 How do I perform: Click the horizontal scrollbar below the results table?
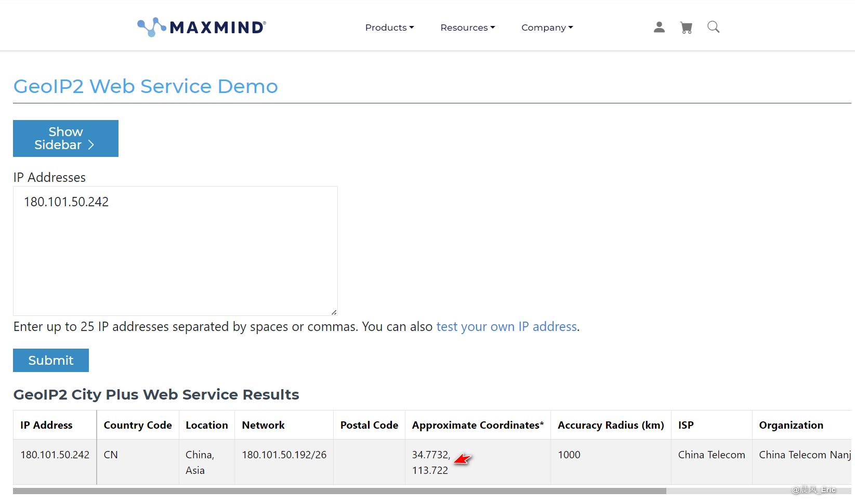[x=339, y=491]
